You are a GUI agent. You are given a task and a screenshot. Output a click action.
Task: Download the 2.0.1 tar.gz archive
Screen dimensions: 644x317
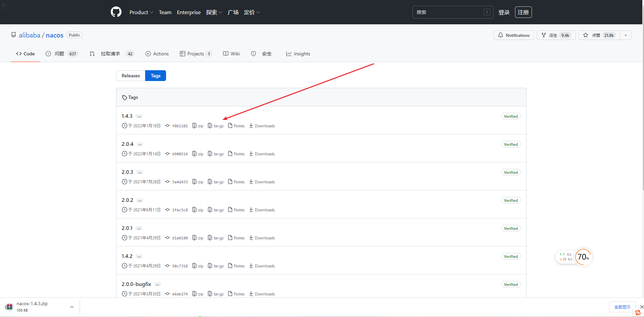tap(216, 238)
